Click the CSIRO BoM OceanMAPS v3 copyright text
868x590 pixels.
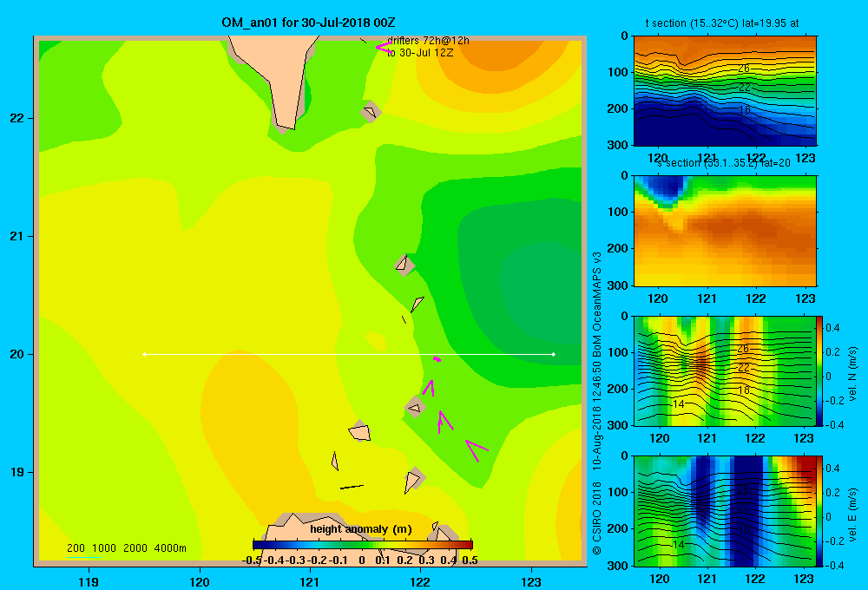pos(597,403)
